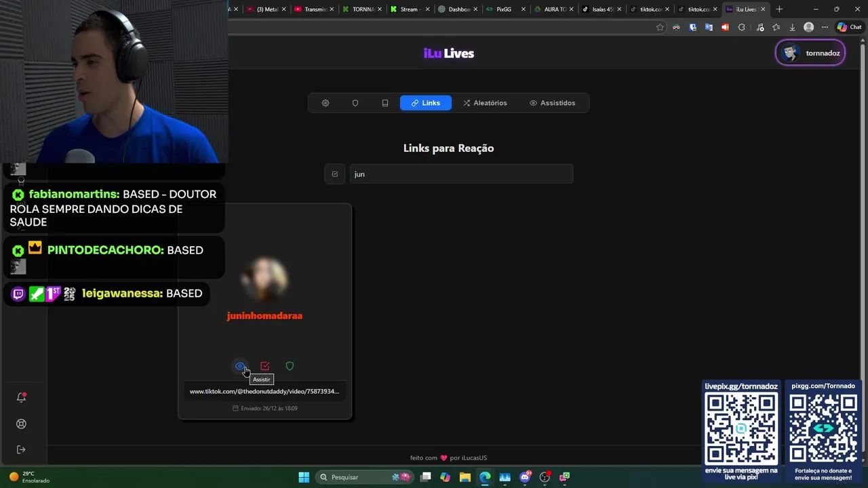Switch to the Transmissão YouTube browser tab
Screen dimensions: 868x488
pos(315,9)
